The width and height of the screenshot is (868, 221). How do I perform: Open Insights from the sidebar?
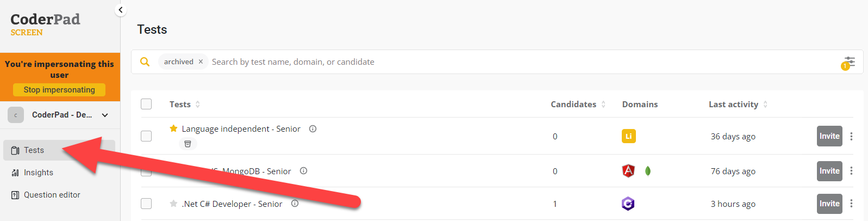[x=38, y=173]
